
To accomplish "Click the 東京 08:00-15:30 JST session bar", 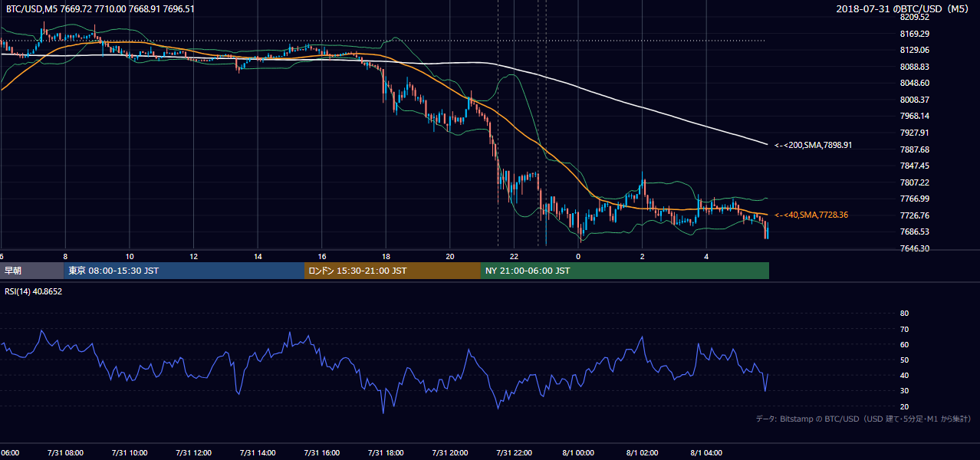I will click(184, 271).
